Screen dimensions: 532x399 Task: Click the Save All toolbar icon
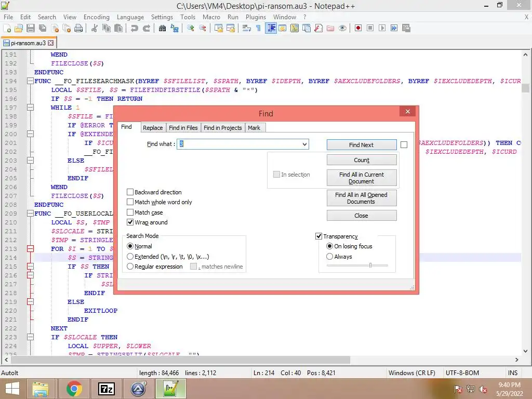pos(43,28)
